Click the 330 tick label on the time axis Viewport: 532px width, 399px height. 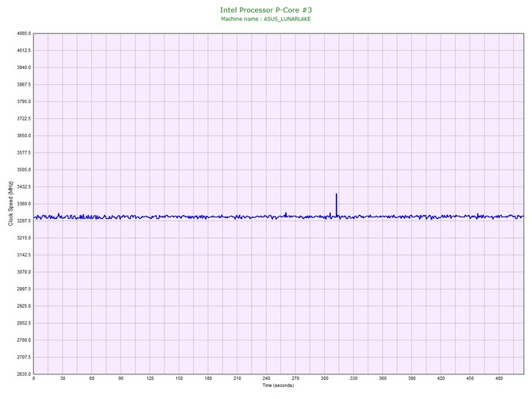click(354, 378)
